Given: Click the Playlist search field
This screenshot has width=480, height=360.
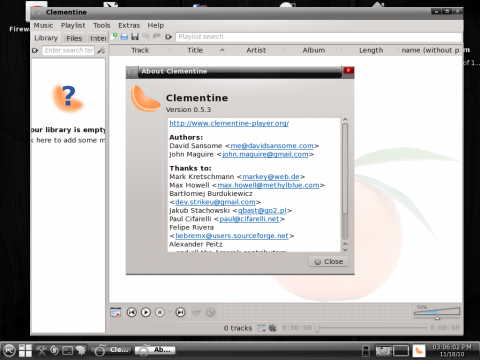Looking at the screenshot, I should 318,37.
